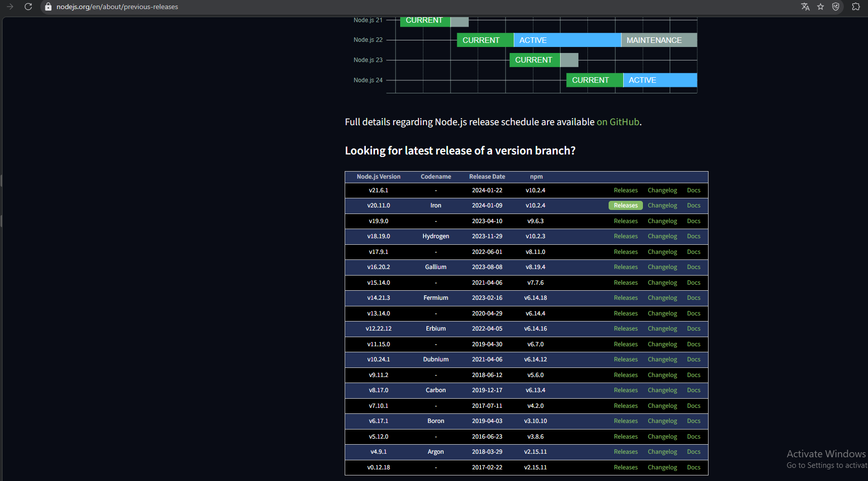Open Docs for v12.22.12 Erbium
This screenshot has height=481, width=868.
coord(694,329)
